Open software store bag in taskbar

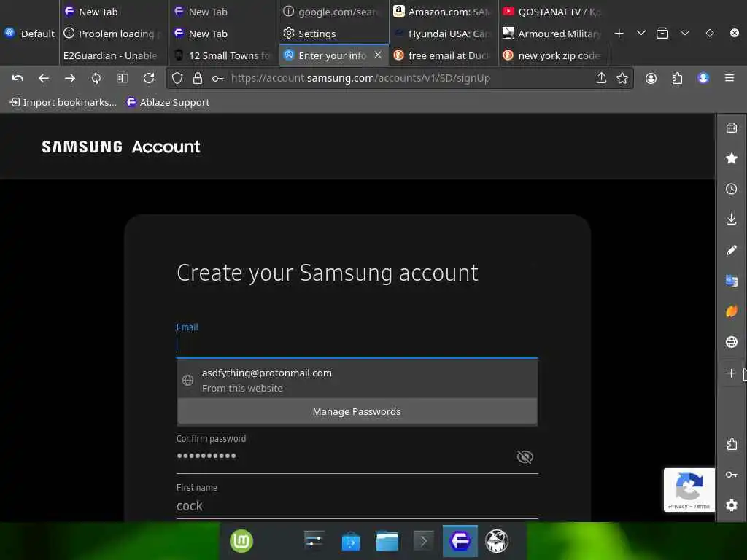tap(351, 542)
